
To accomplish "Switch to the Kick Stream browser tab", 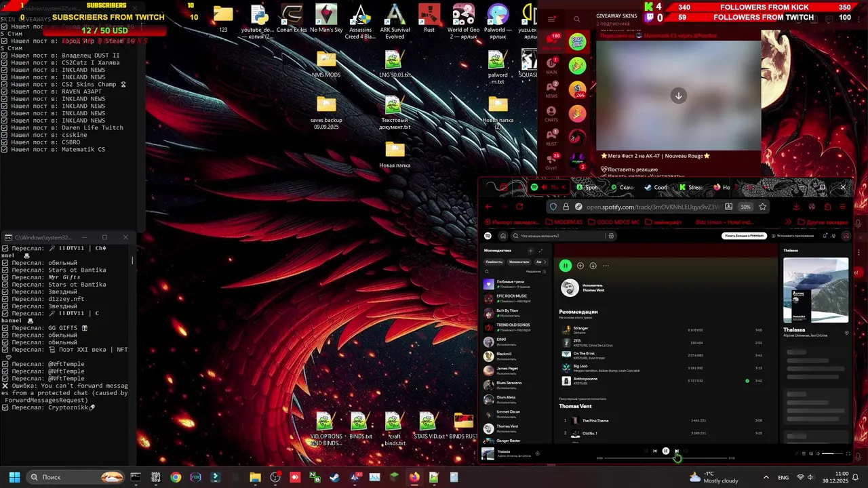I will tap(690, 187).
